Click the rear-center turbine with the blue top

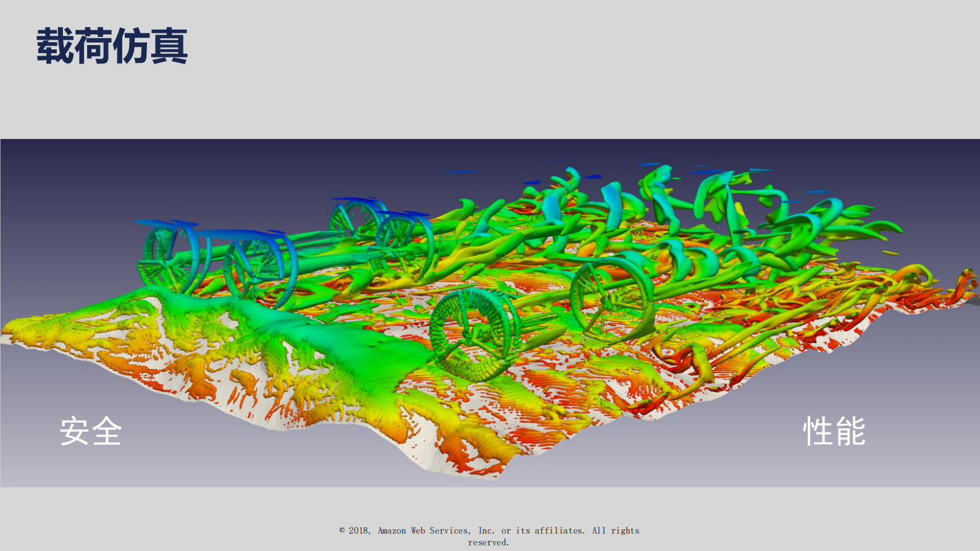pos(358,219)
